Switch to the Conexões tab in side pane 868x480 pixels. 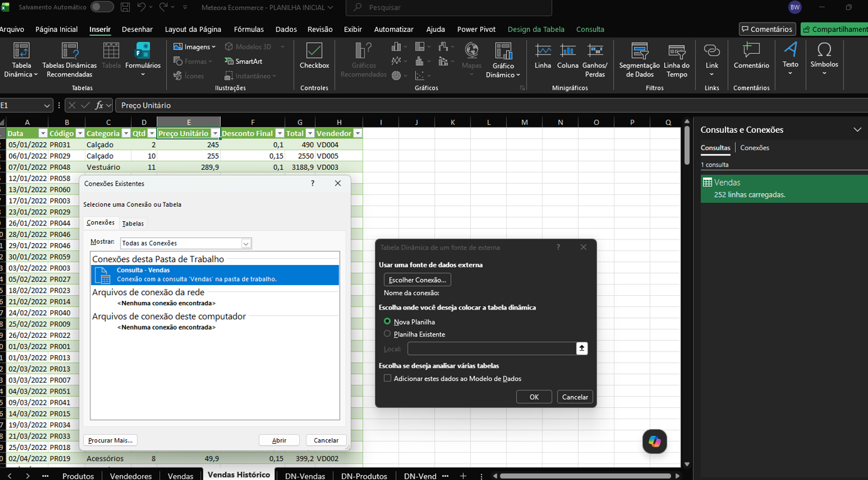(754, 148)
